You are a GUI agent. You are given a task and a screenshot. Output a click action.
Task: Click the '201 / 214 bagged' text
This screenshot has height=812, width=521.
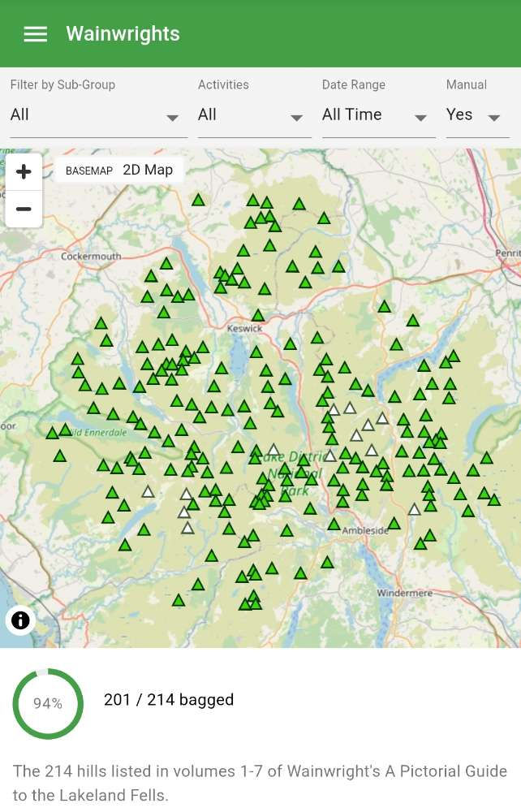[x=169, y=700]
